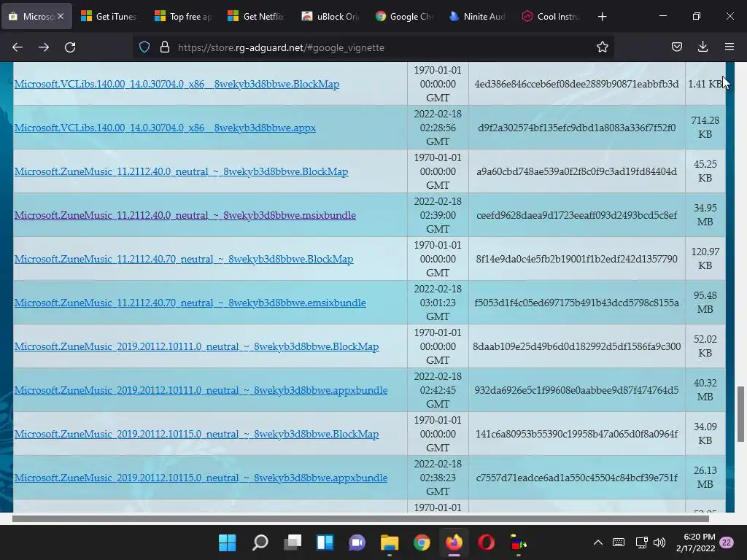
Task: Download ZuneMusic 11.2112.40.70 emsixbundle link
Action: click(x=190, y=303)
